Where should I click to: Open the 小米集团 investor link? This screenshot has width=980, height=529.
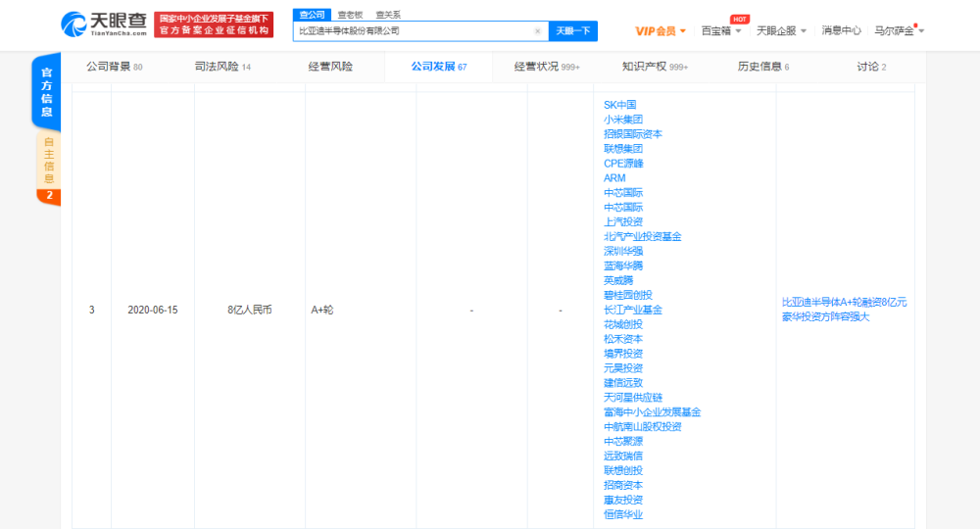pos(623,120)
